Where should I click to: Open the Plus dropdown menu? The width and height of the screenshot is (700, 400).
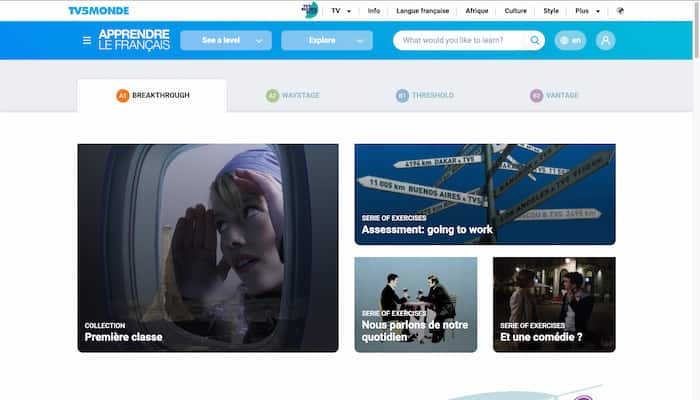point(588,11)
